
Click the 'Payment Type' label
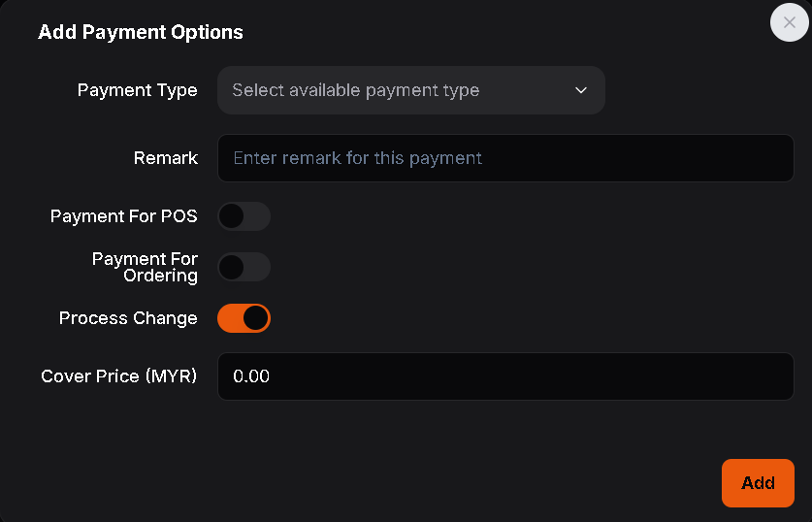click(137, 90)
